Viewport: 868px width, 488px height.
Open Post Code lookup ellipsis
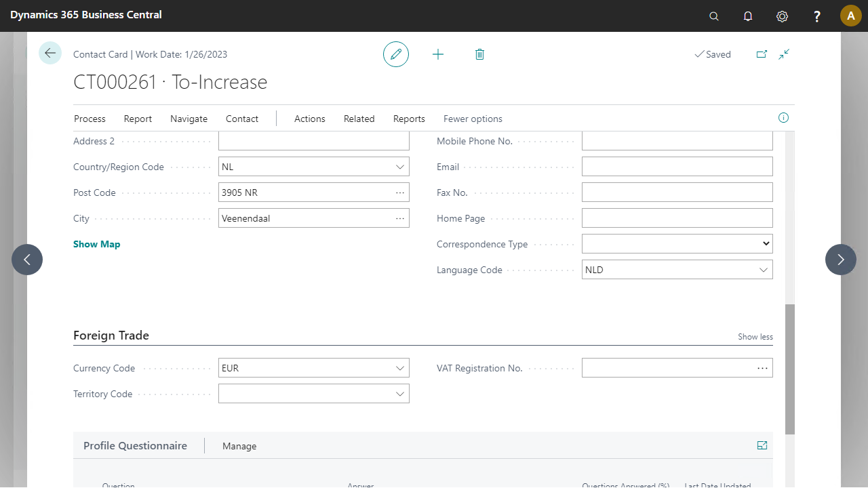(400, 192)
